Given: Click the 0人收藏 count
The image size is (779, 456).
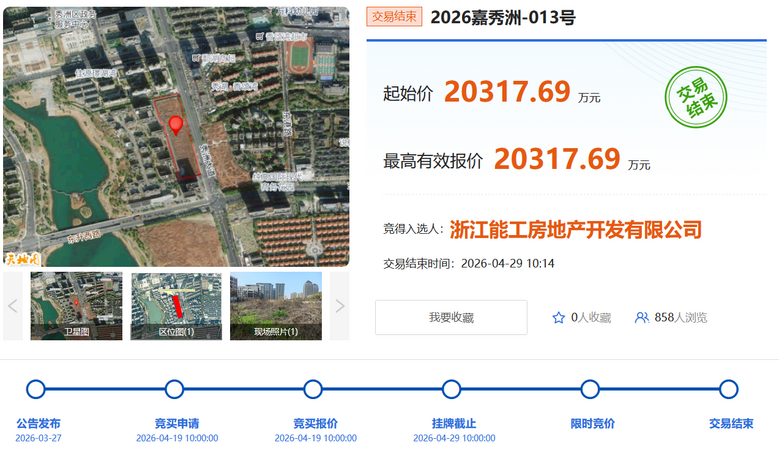Looking at the screenshot, I should coord(591,317).
